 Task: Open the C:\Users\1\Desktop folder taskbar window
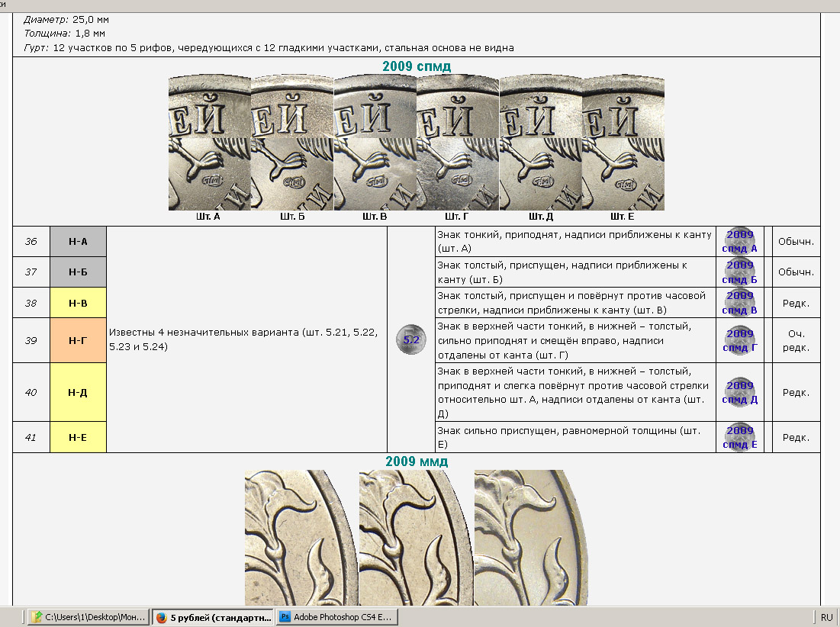point(89,617)
